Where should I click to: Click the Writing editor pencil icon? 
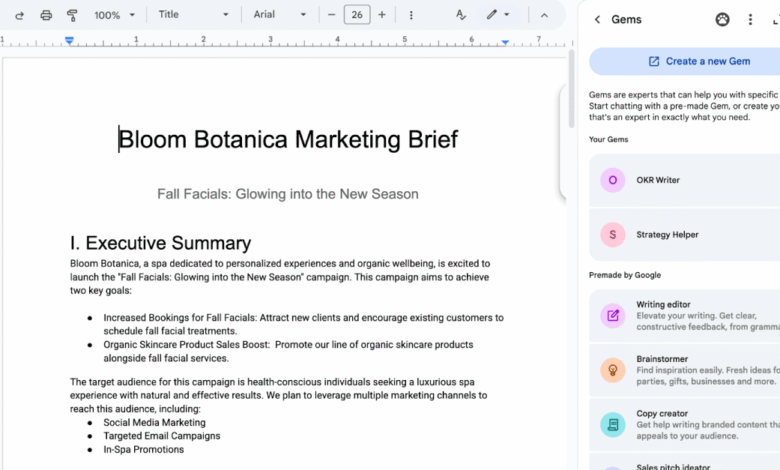[x=612, y=315]
